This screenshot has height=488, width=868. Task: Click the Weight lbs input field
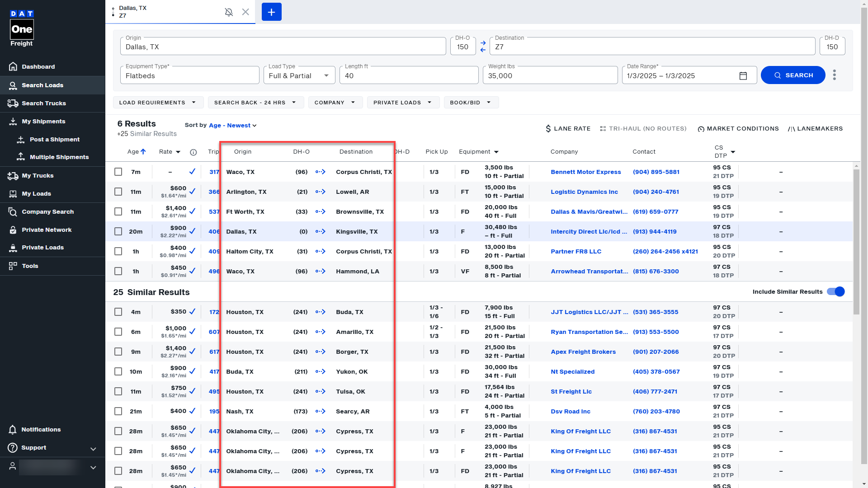tap(550, 76)
